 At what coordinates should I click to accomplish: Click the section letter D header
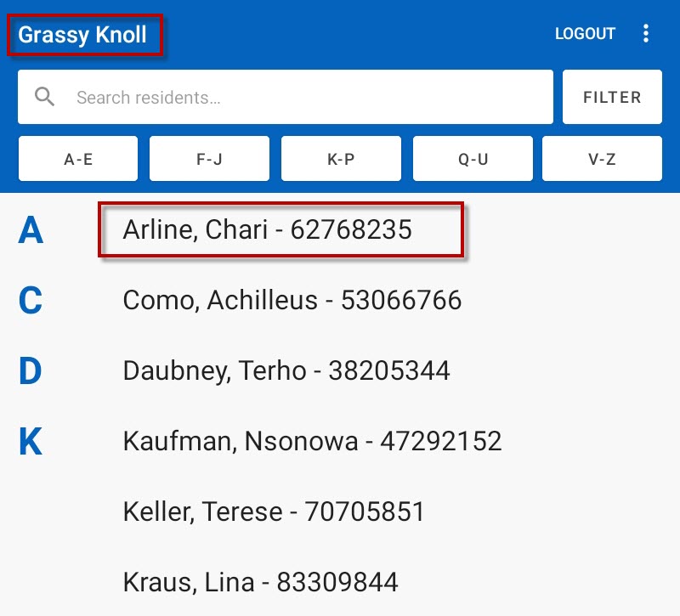[31, 371]
